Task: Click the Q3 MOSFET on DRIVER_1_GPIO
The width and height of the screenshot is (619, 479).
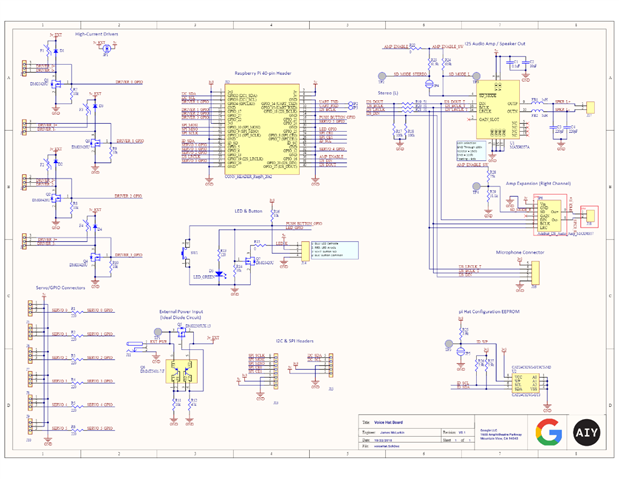Action: pos(96,143)
